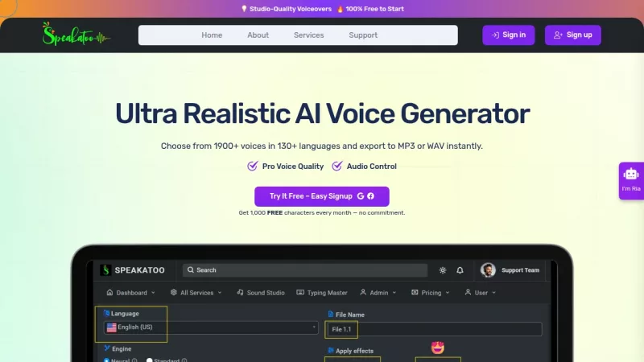Select the Standard engine radio button
The width and height of the screenshot is (644, 362).
point(150,360)
